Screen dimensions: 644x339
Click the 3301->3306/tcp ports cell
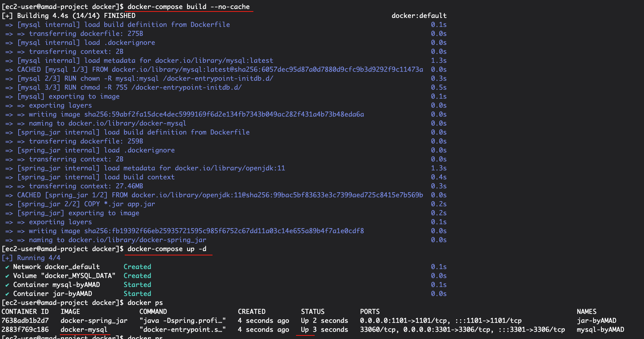pyautogui.click(x=462, y=329)
